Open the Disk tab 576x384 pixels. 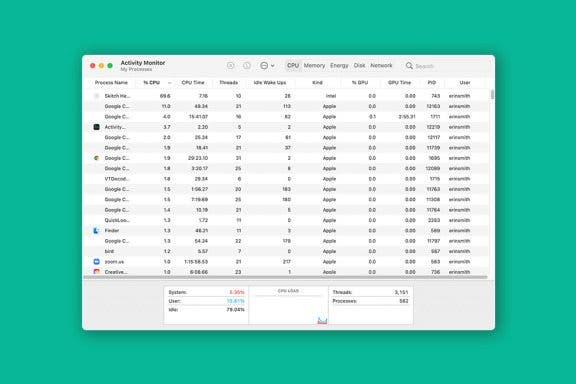[359, 65]
